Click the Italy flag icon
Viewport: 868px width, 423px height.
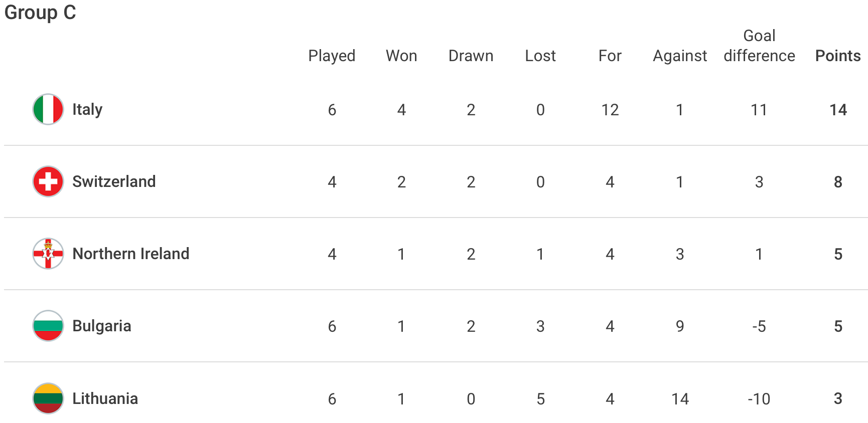pyautogui.click(x=48, y=109)
